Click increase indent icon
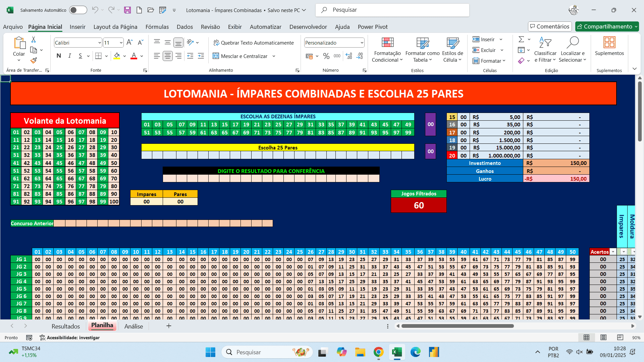Image resolution: width=644 pixels, height=362 pixels. pos(201,56)
